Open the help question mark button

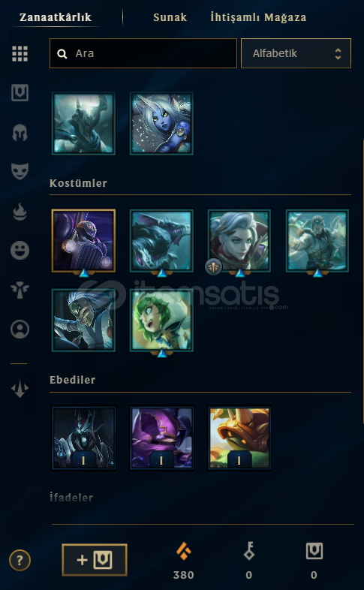(20, 561)
